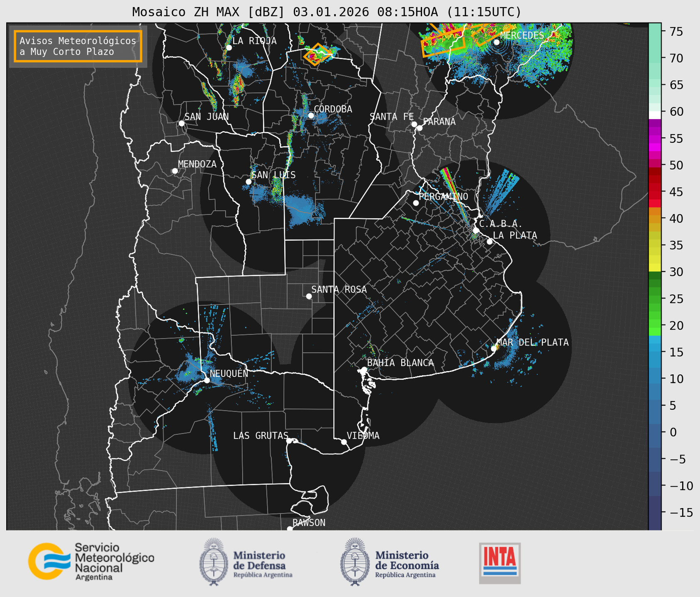This screenshot has width=700, height=597.
Task: Click the PARANÁ city label
Action: [439, 122]
